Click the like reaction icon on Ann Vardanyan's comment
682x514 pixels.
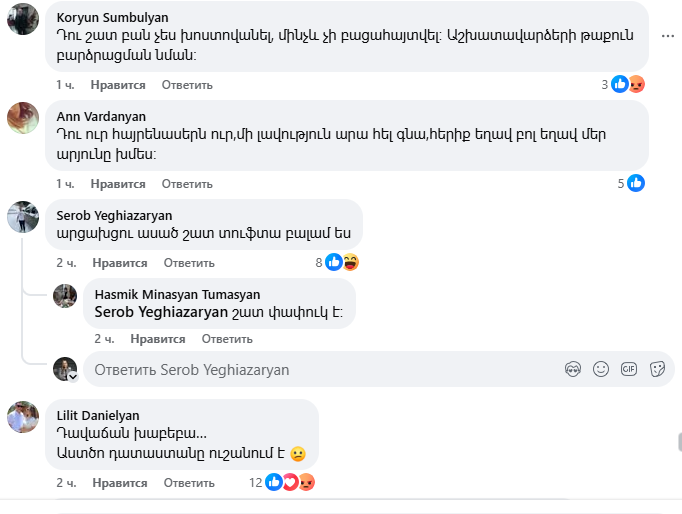pos(636,184)
